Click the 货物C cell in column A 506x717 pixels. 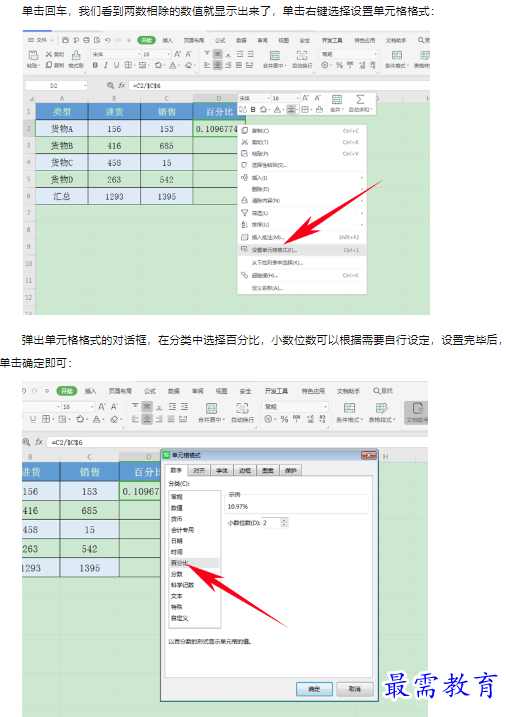[62, 162]
